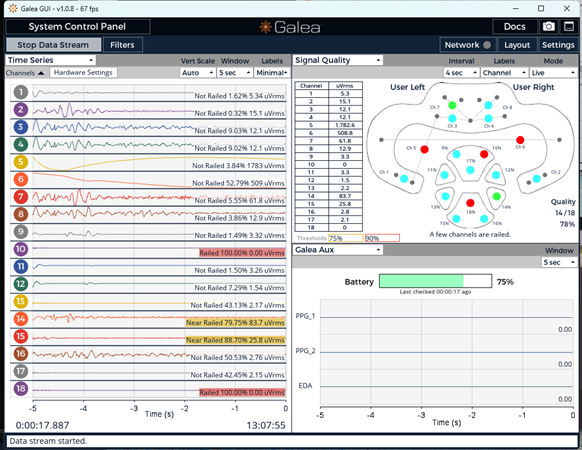Viewport: 582px width, 450px height.
Task: Open the Mode Live dropdown
Action: (553, 73)
